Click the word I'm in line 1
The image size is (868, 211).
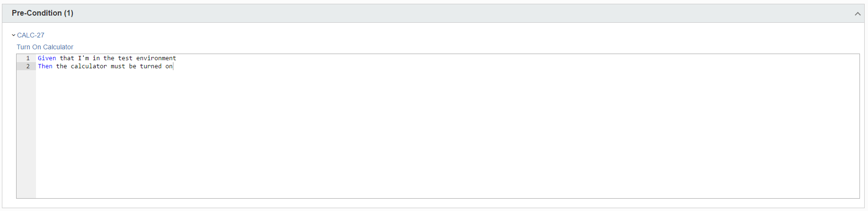[83, 58]
